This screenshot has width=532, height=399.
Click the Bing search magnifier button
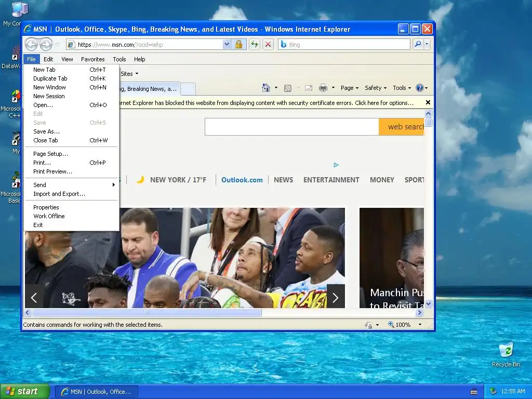click(418, 44)
